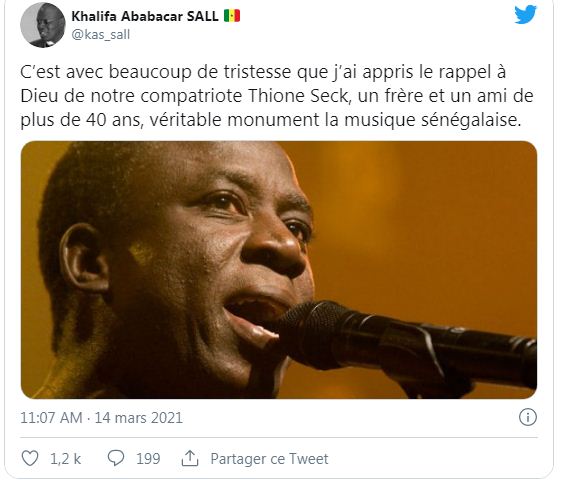The image size is (588, 480).
Task: Open the tweet info circle icon
Action: (x=528, y=417)
